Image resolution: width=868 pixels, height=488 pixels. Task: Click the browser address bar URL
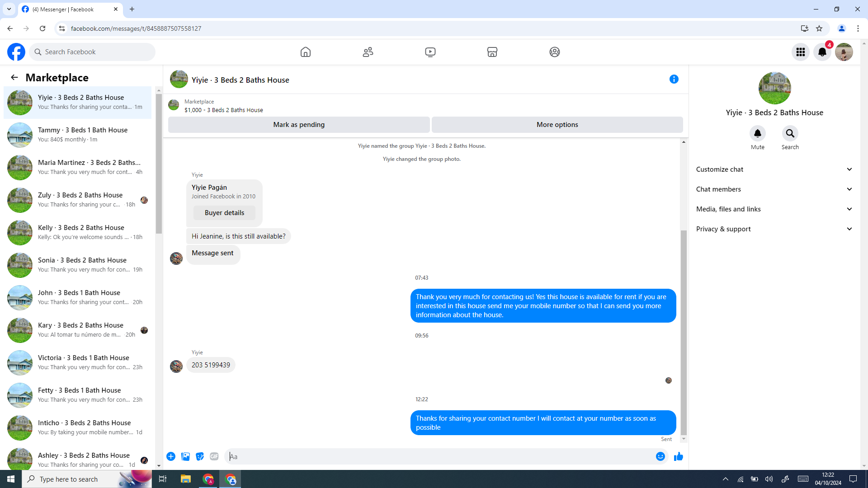[136, 28]
